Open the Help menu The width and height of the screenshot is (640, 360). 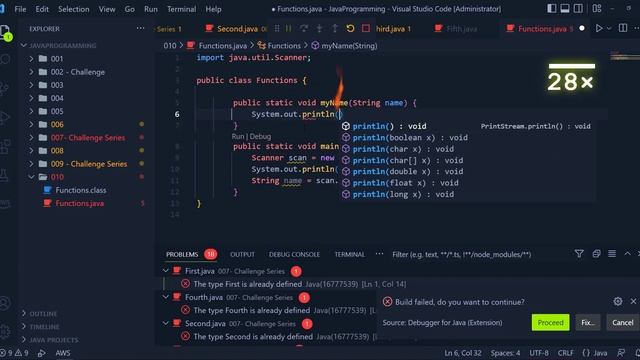pyautogui.click(x=213, y=9)
